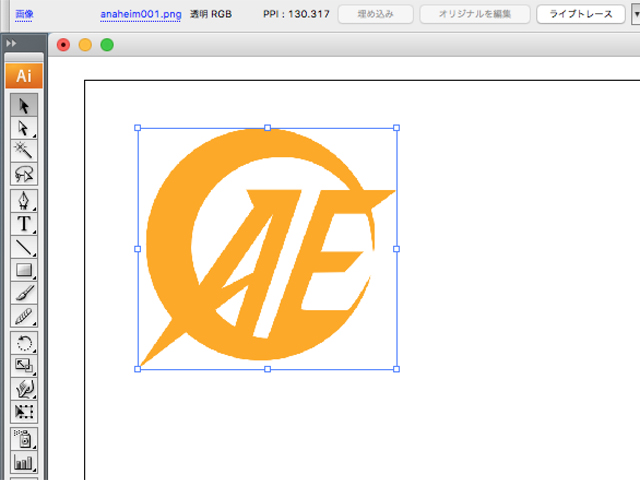Select the Pen tool
This screenshot has height=480, width=640.
24,200
